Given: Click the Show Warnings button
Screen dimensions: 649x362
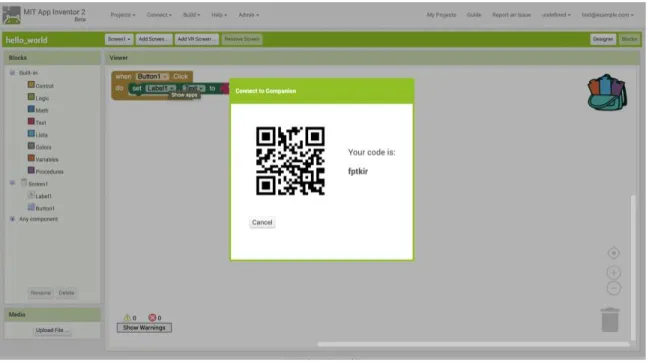Looking at the screenshot, I should point(144,328).
